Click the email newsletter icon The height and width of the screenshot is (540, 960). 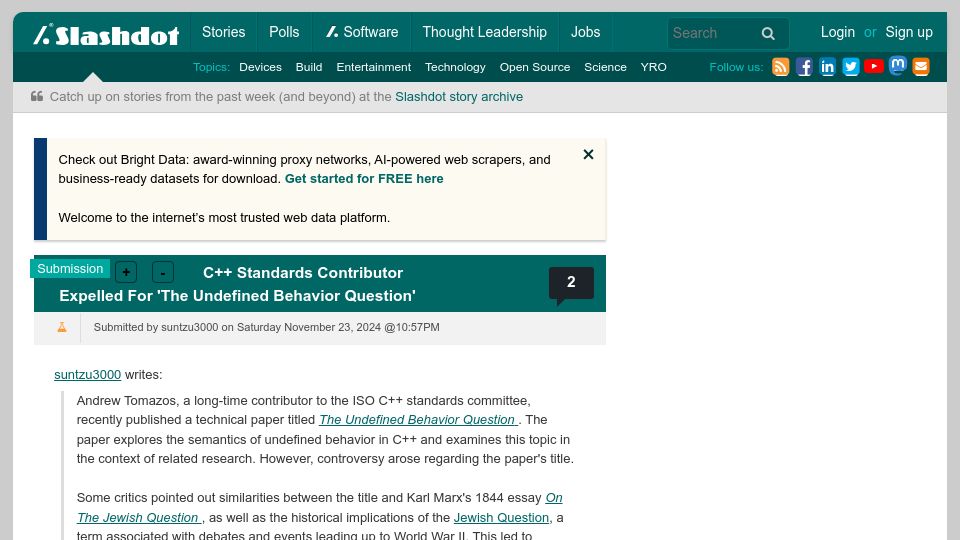[921, 66]
